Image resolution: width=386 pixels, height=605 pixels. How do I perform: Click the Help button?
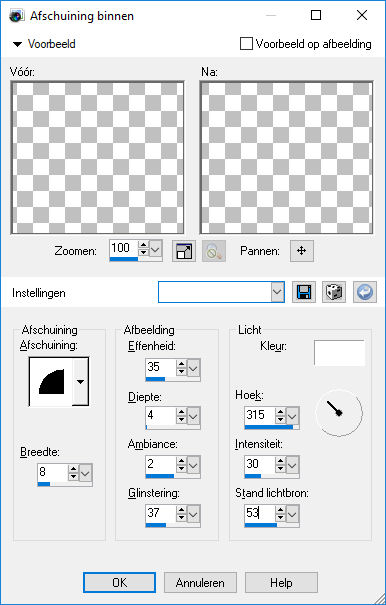tap(281, 582)
